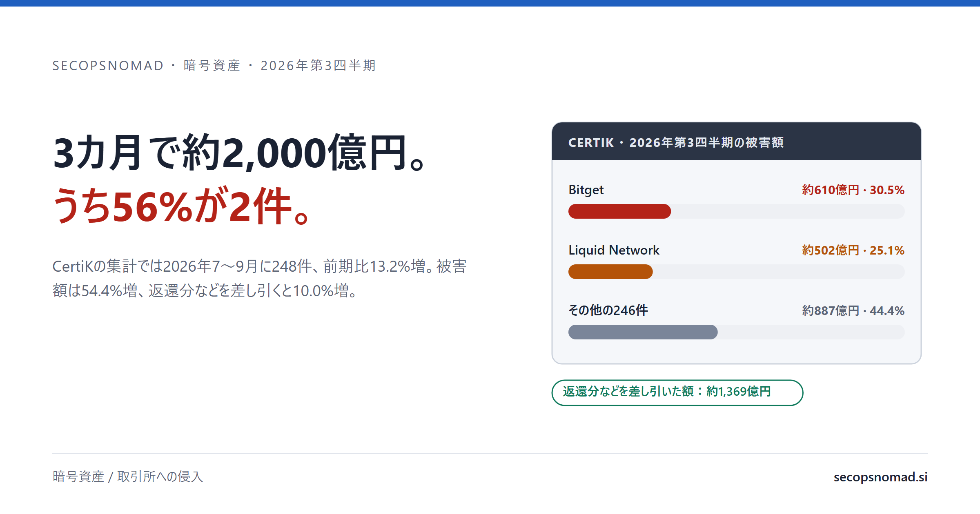Click the value '約610億円 · 30.5%'
Viewport: 980px width, 514px height.
coord(853,190)
